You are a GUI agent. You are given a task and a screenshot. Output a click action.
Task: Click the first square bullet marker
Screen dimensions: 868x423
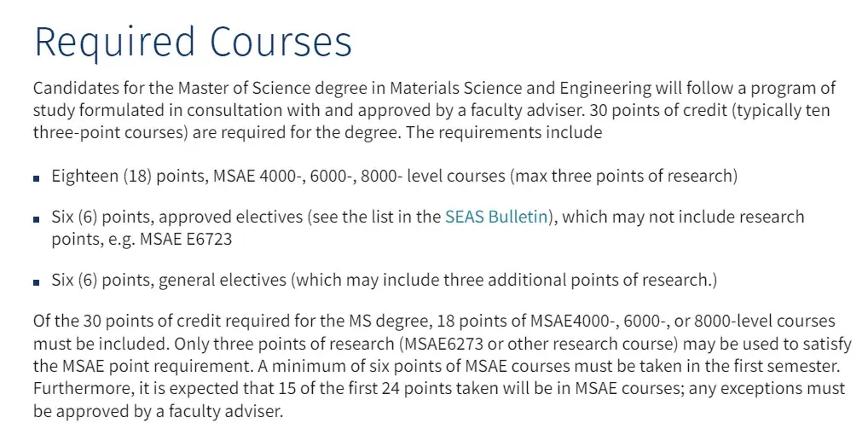37,178
